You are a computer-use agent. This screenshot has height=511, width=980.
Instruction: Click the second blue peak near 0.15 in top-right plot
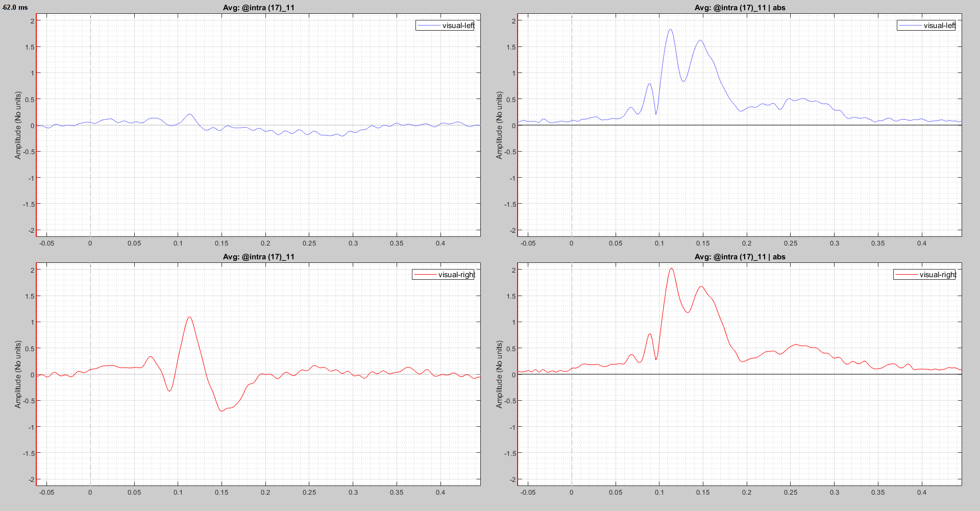(700, 41)
